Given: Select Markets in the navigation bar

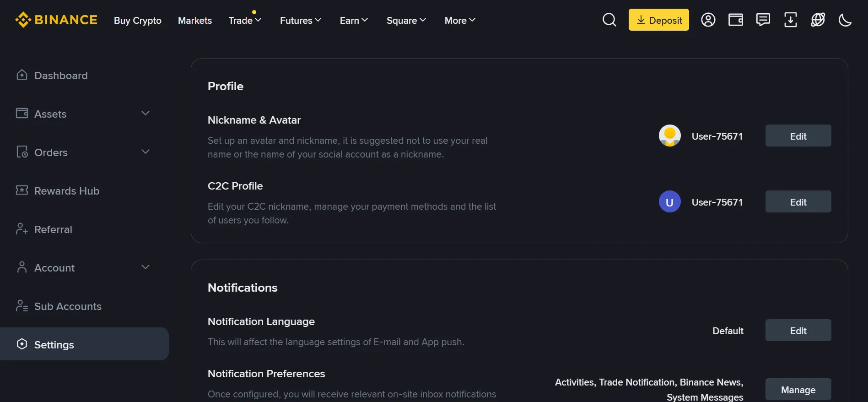Looking at the screenshot, I should [x=194, y=20].
